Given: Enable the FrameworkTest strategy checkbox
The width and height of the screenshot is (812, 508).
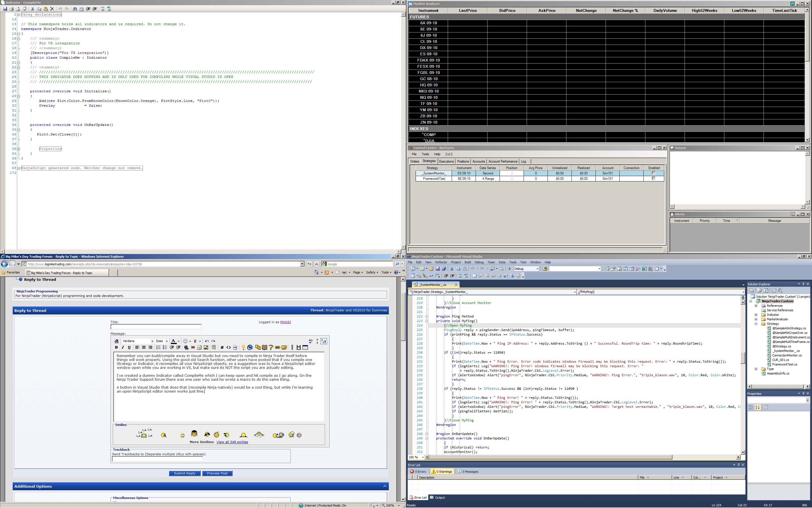Looking at the screenshot, I should coord(653,179).
